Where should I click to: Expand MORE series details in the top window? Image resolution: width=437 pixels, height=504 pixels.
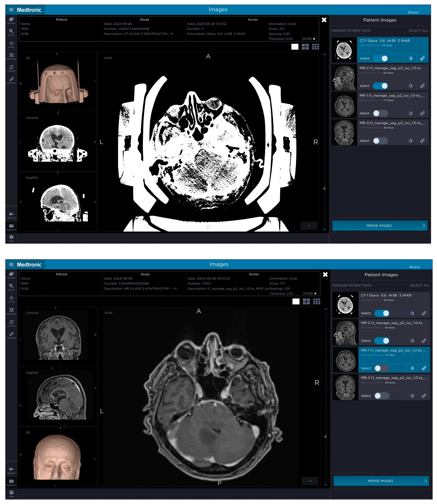pos(309,39)
